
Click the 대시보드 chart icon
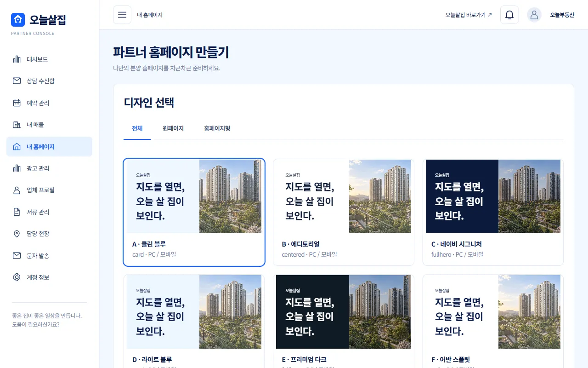pyautogui.click(x=17, y=59)
